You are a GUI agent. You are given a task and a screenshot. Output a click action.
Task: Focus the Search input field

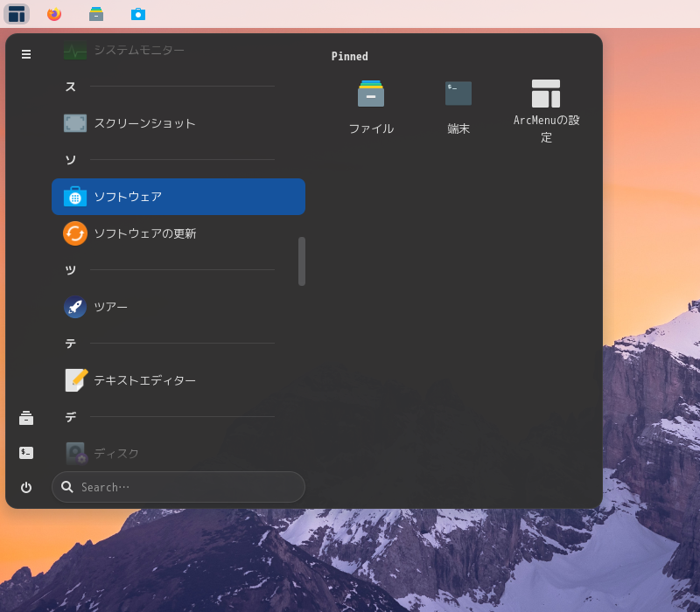click(178, 487)
